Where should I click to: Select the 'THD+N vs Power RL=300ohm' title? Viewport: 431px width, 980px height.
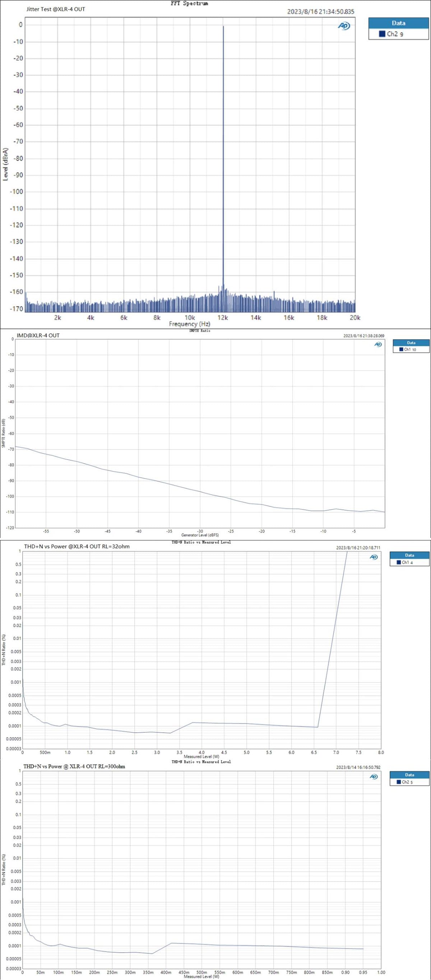(x=74, y=766)
